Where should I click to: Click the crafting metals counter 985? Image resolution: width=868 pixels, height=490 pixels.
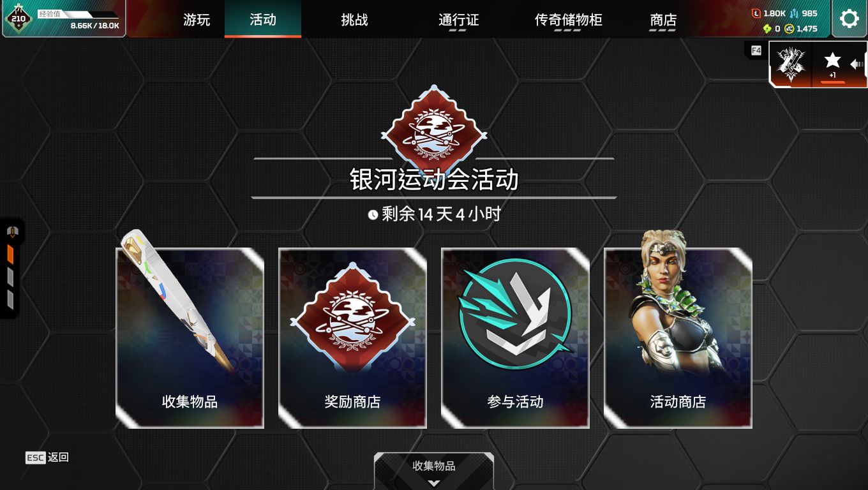point(804,13)
